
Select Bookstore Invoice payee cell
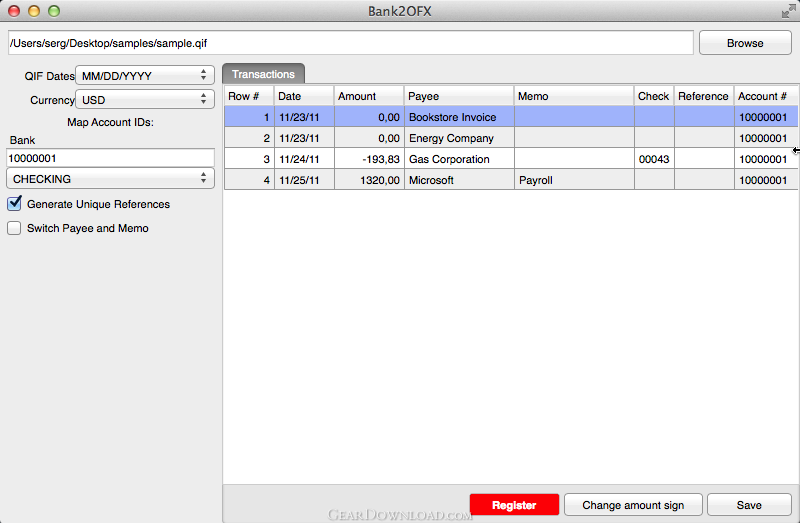pos(459,117)
